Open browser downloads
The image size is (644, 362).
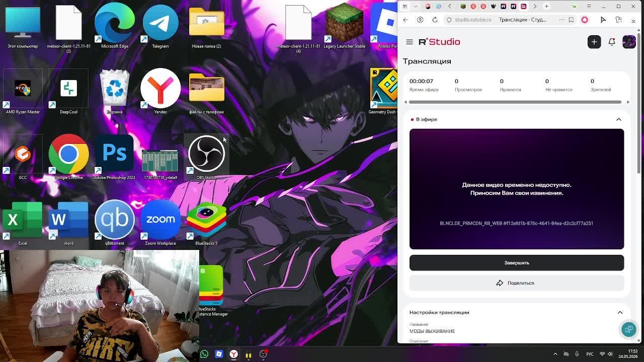[x=633, y=20]
